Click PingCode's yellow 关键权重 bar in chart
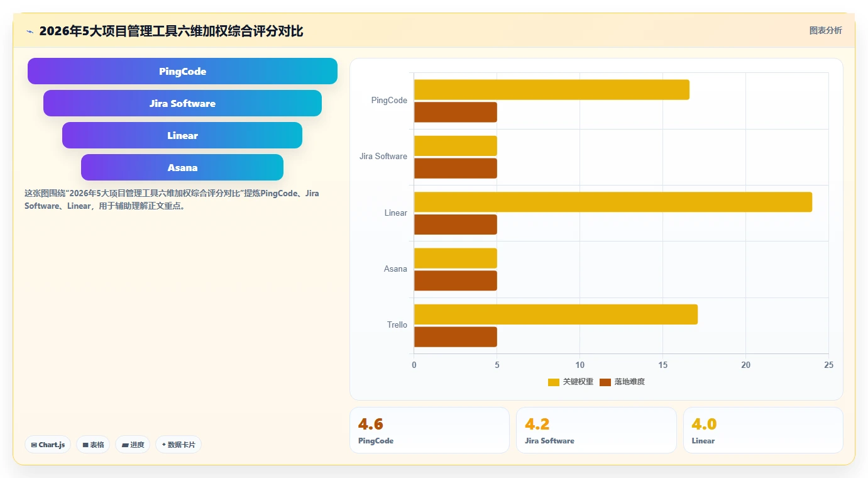The width and height of the screenshot is (868, 478). pos(552,89)
